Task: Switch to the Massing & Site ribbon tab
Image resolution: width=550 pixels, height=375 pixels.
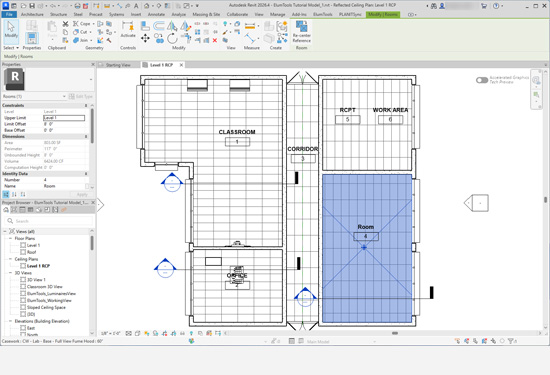Action: [206, 14]
